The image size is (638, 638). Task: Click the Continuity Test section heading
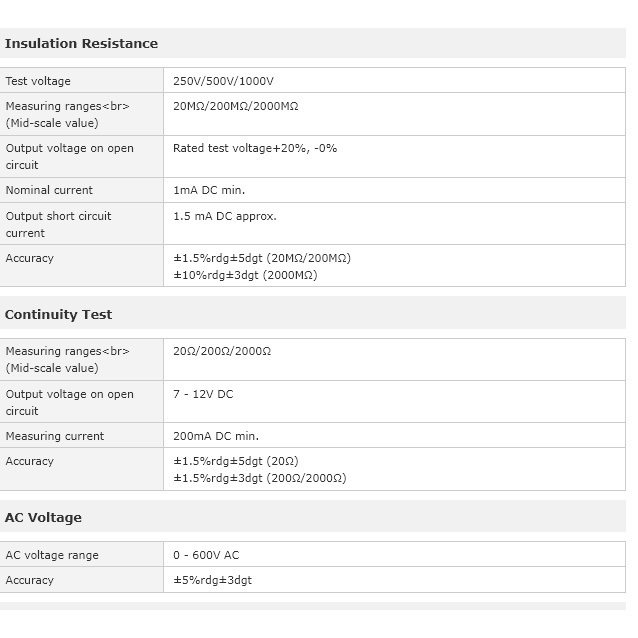(x=58, y=314)
